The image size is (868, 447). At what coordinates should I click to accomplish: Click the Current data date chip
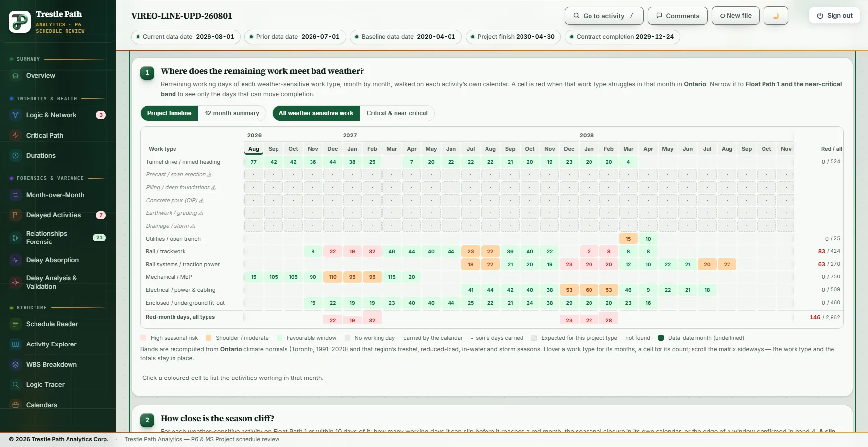[186, 37]
